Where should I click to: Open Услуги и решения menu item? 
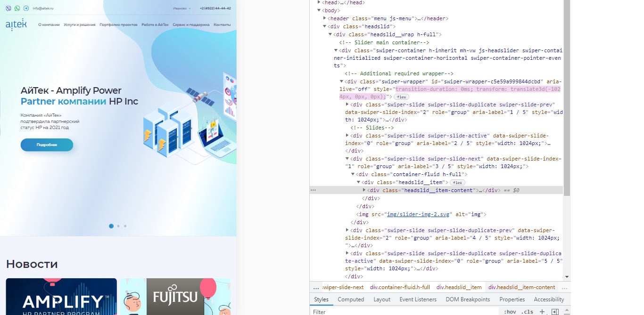coord(80,24)
